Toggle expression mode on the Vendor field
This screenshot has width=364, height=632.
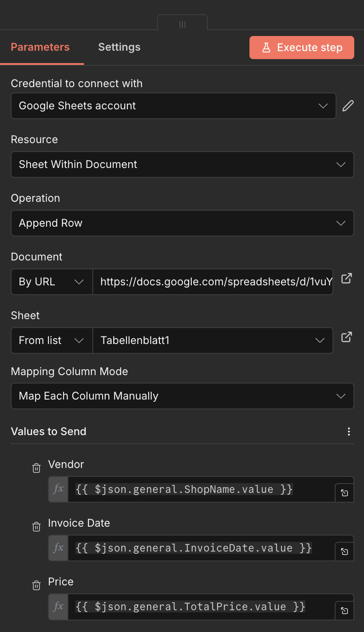[x=58, y=489]
